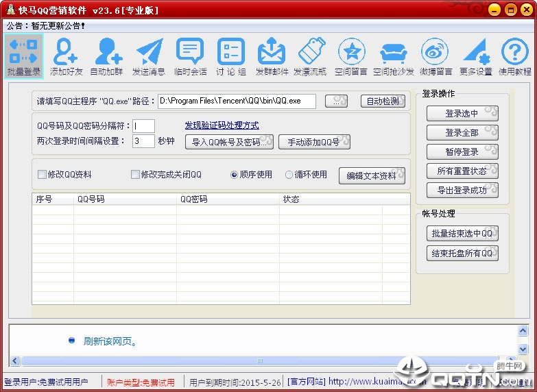Image resolution: width=537 pixels, height=392 pixels.
Task: Click the 登录选中 button
Action: [462, 113]
